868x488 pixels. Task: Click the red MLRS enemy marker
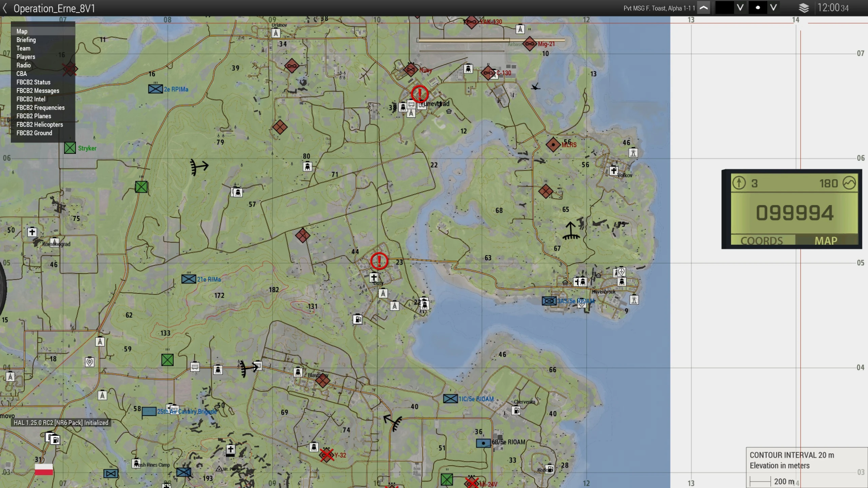coord(553,145)
